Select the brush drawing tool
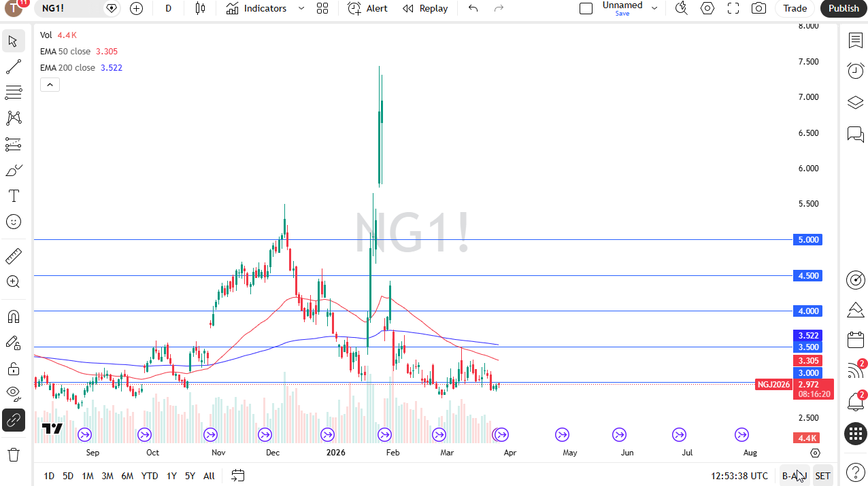The height and width of the screenshot is (486, 868). tap(13, 170)
